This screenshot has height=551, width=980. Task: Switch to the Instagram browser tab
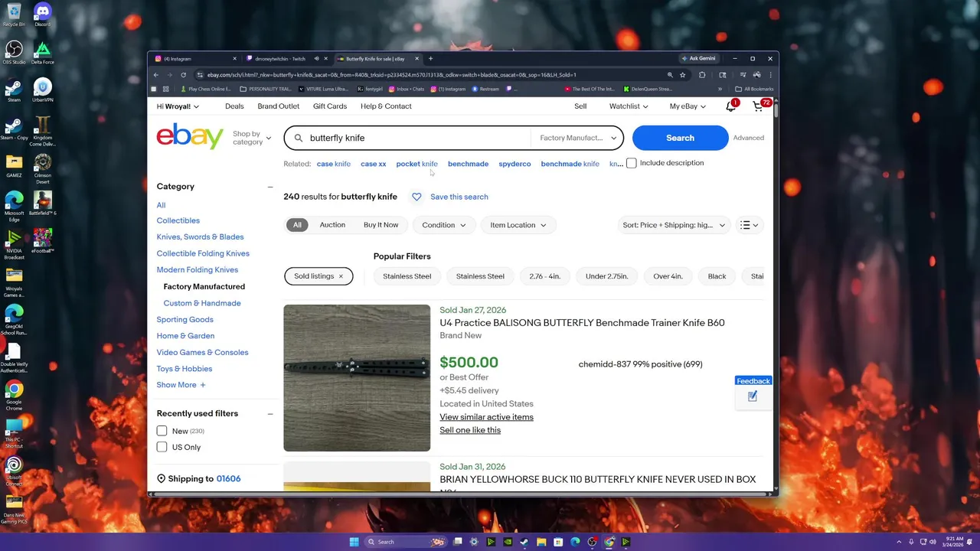[194, 59]
